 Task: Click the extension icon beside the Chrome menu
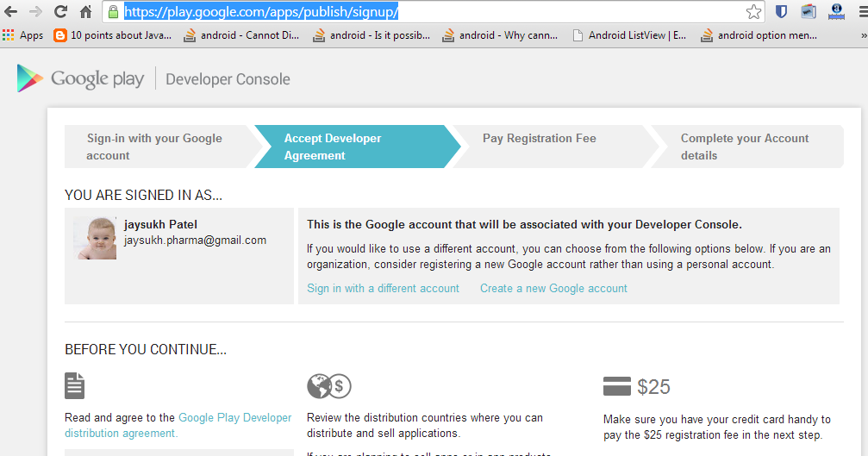836,11
